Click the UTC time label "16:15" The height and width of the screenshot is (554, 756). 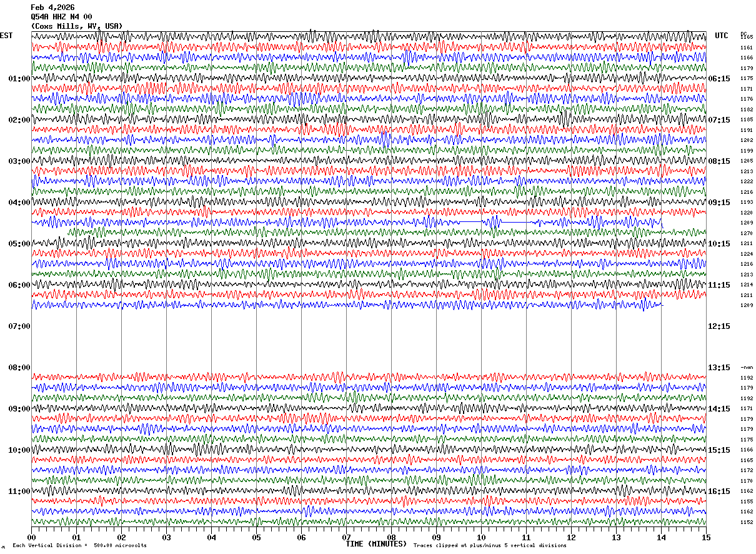[x=719, y=491]
